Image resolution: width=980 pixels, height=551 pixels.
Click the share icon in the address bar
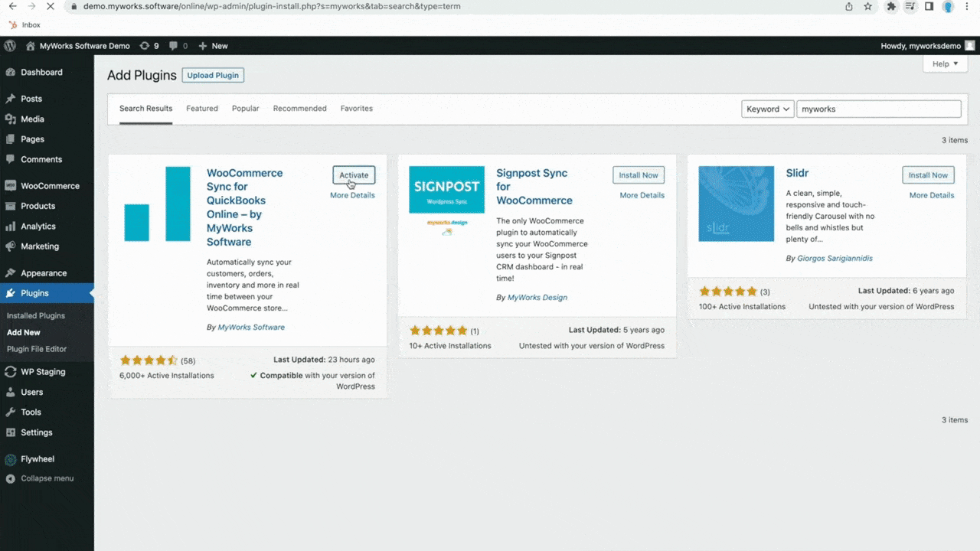coord(849,6)
